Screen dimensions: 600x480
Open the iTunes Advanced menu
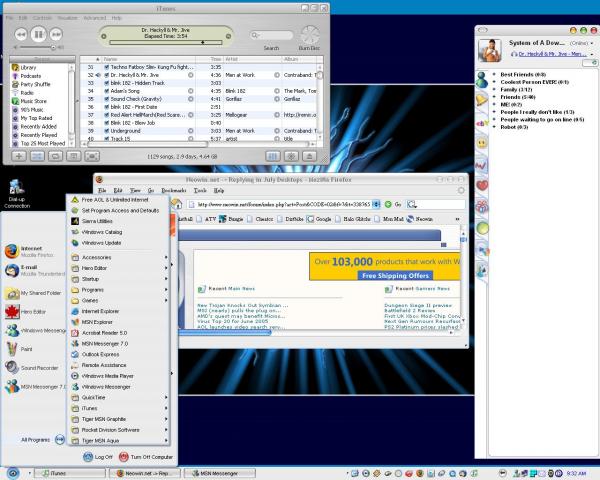point(95,18)
